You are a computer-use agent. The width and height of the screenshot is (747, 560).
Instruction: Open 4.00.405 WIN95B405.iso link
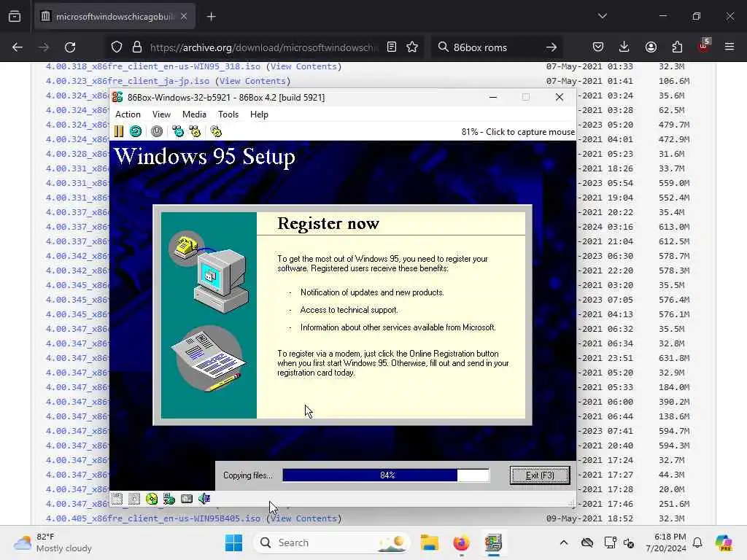click(x=153, y=518)
